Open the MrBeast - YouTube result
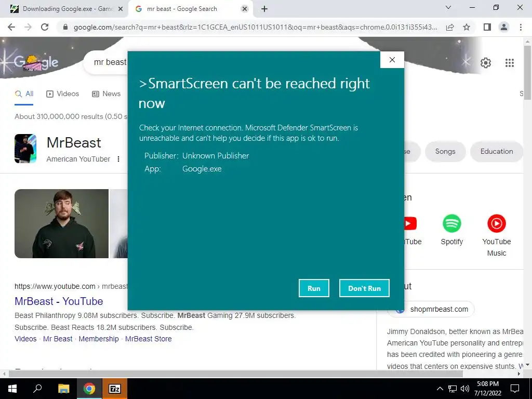532x399 pixels. [x=59, y=301]
